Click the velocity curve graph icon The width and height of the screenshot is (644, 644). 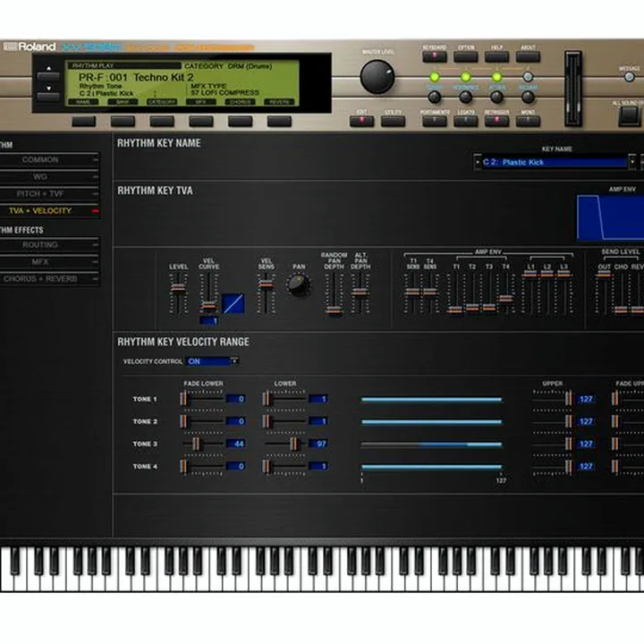click(233, 304)
